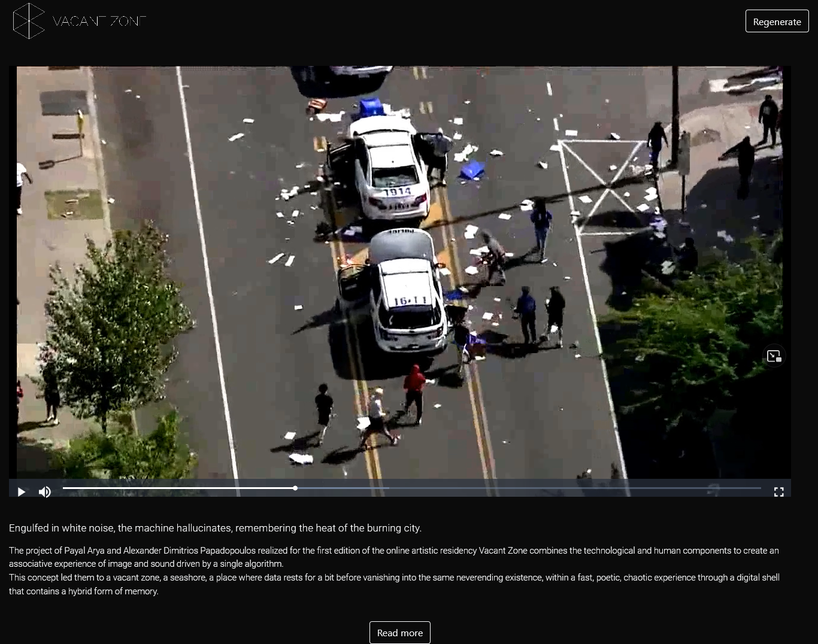Image resolution: width=818 pixels, height=644 pixels.
Task: Click the VACANT ZONE wordmark text
Action: click(99, 22)
